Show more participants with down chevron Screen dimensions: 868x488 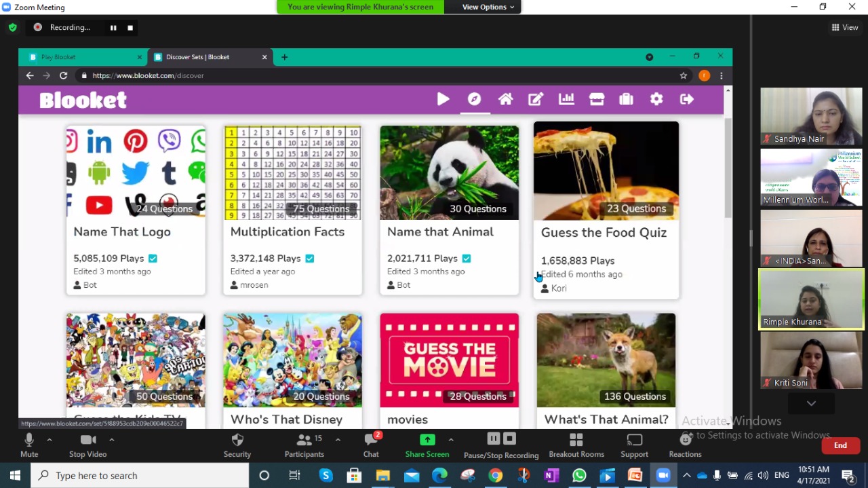[x=811, y=403]
